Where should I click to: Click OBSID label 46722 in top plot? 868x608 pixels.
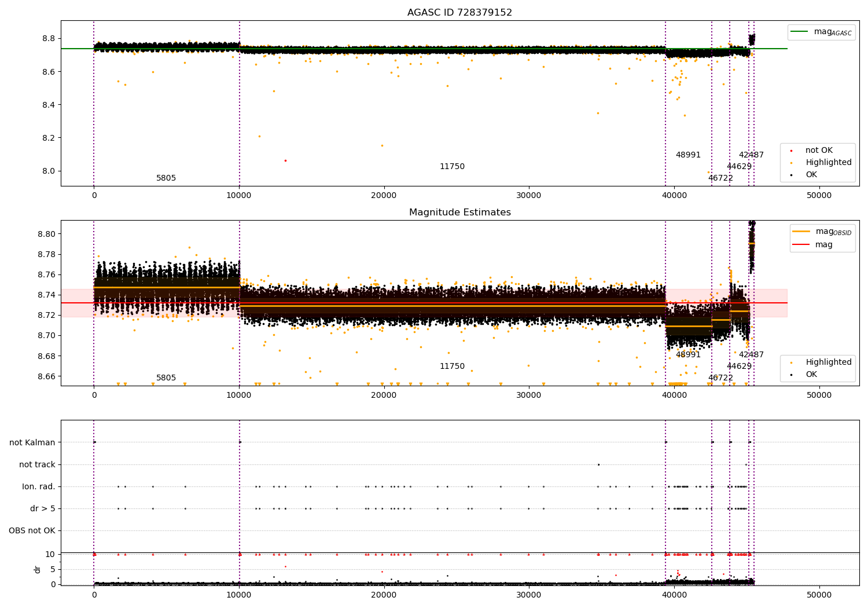coord(720,178)
